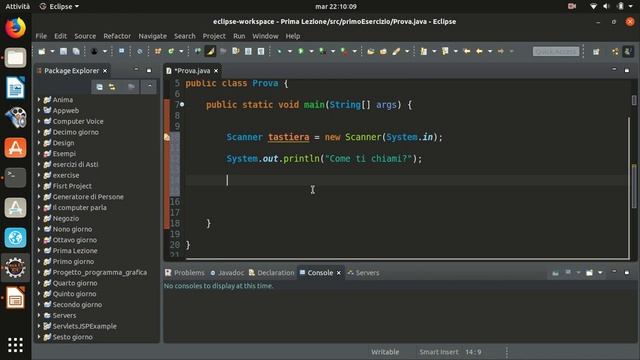640x360 pixels.
Task: Click the Forward navigation arrow
Action: point(500,51)
